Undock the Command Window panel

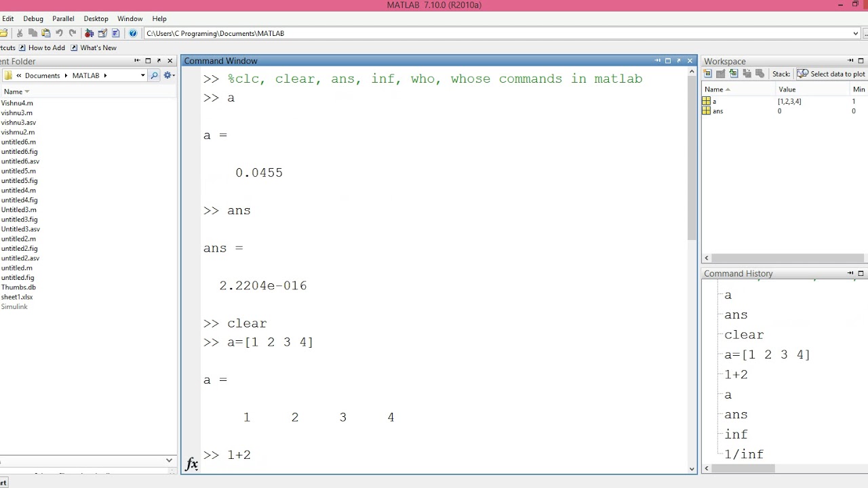click(679, 61)
